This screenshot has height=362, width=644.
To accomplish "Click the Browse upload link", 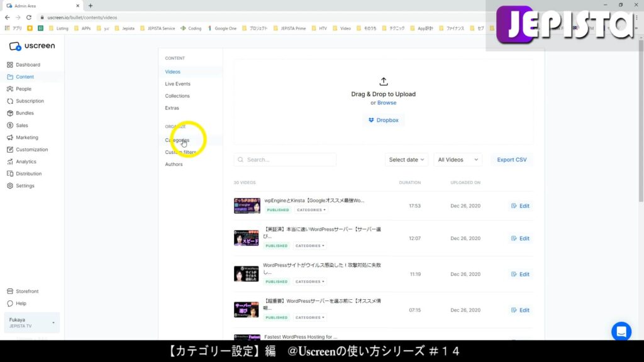I will point(387,103).
